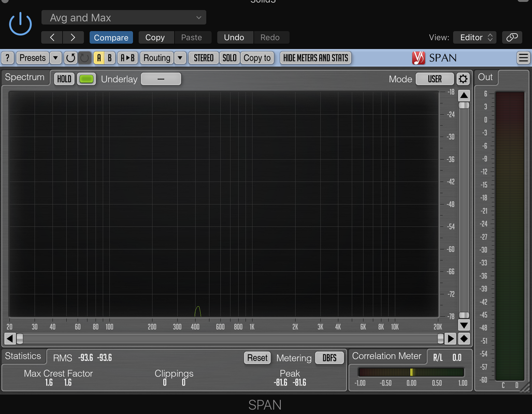Viewport: 532px width, 414px height.
Task: Click the Voxengo SPAN logo
Action: point(434,58)
